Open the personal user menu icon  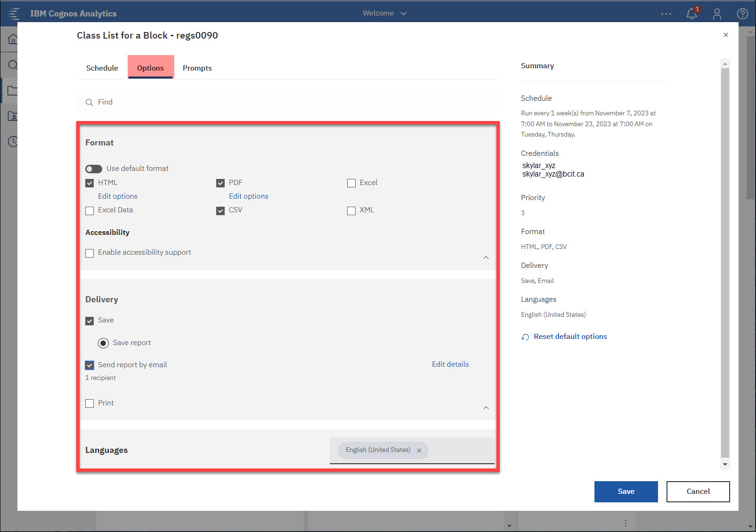coord(717,14)
